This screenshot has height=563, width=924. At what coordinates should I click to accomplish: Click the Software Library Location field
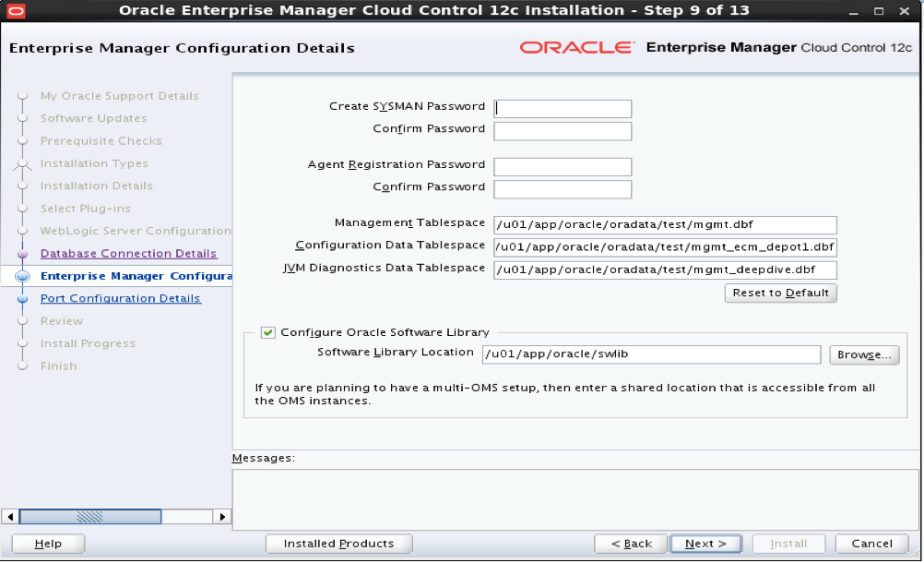pyautogui.click(x=652, y=354)
